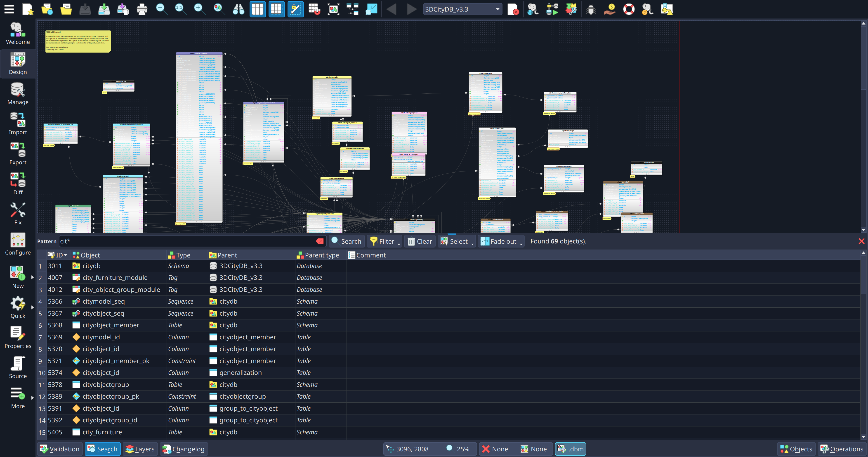
Task: Open the Diff tool in sidebar
Action: pos(18,184)
